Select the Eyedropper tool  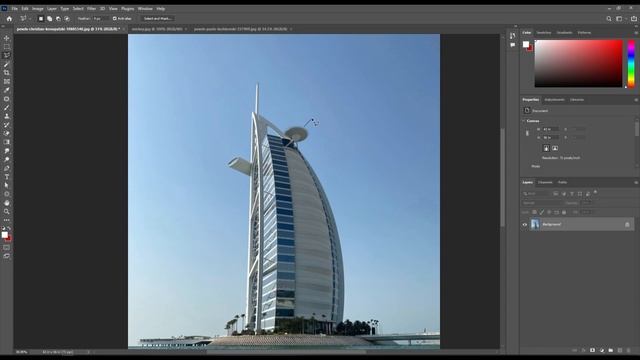7,90
